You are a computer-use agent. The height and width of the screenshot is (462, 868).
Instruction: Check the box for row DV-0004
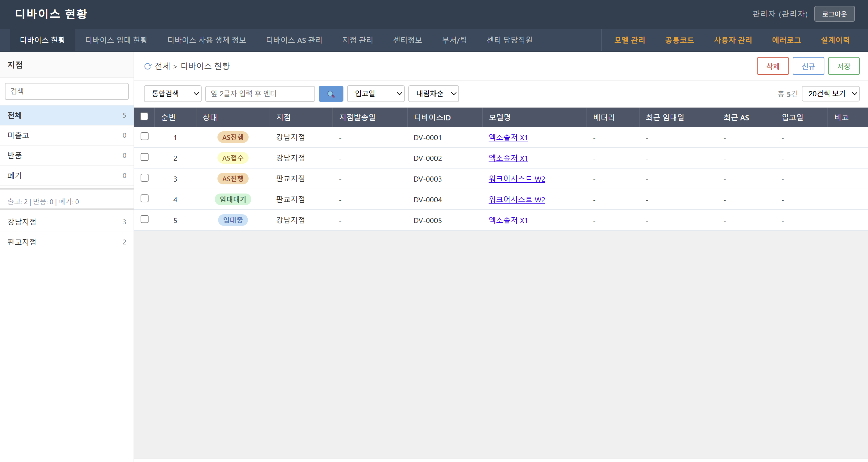(x=145, y=199)
